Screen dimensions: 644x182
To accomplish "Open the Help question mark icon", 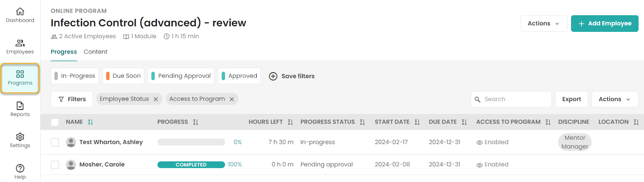I will coord(20,168).
